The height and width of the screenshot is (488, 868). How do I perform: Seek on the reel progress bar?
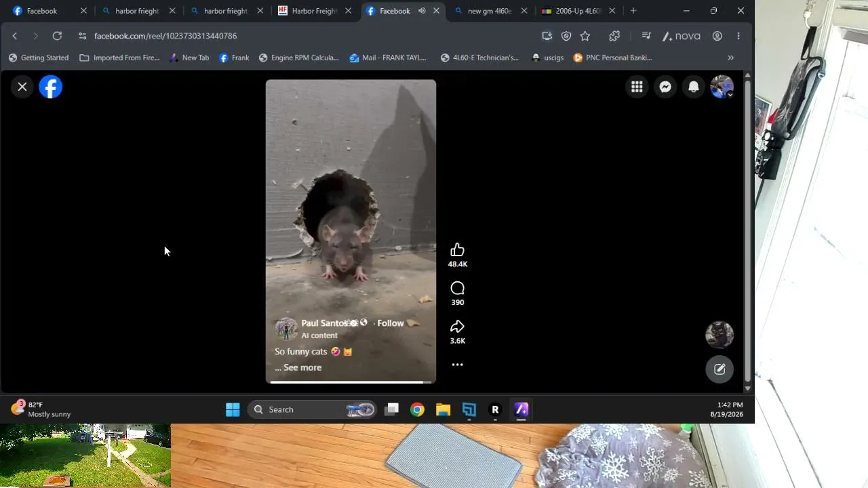click(351, 382)
